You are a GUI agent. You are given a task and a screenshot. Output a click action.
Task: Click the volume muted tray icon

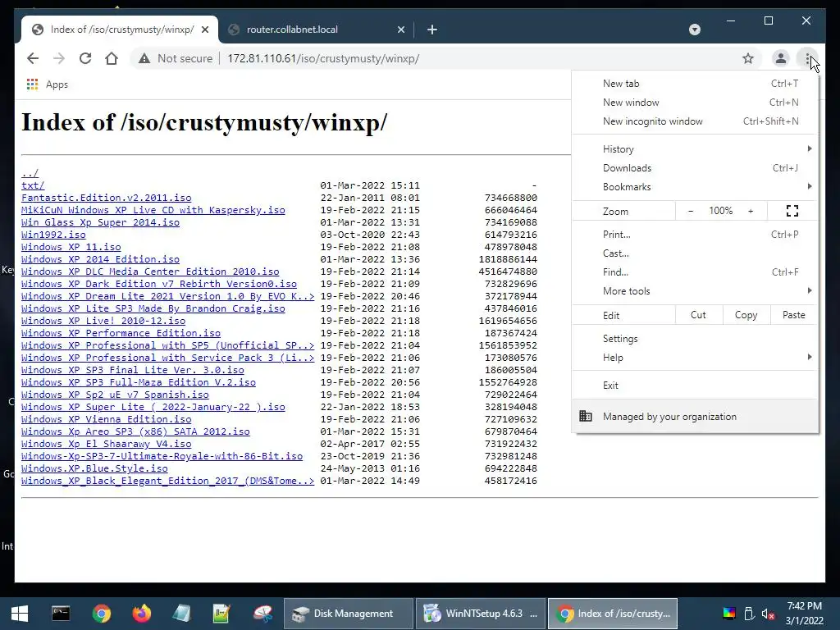coord(768,614)
